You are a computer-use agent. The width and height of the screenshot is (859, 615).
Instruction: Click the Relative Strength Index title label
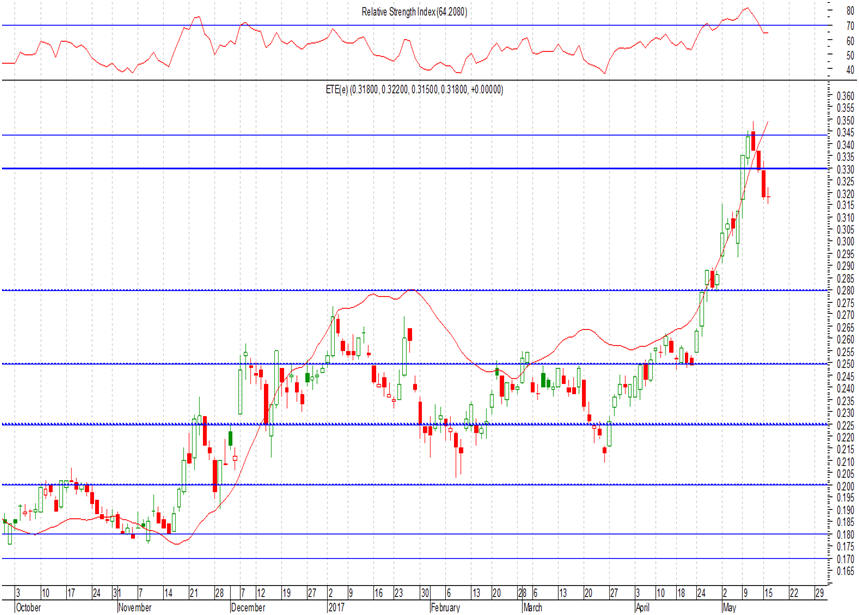414,11
